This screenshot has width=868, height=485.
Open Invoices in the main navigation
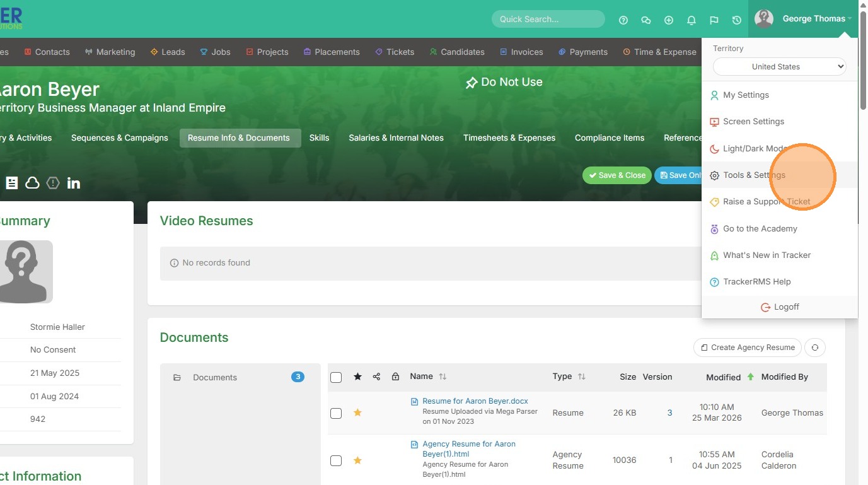pos(521,52)
